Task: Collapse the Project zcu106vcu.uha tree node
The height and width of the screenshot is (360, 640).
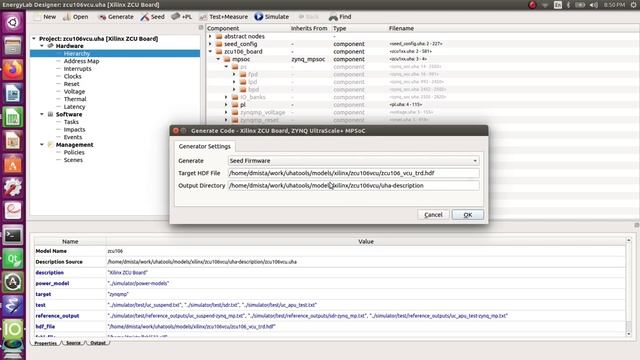Action: (34, 38)
